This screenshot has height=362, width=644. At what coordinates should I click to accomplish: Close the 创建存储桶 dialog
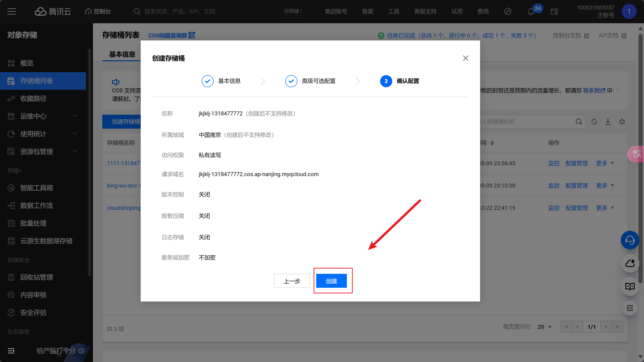[465, 58]
